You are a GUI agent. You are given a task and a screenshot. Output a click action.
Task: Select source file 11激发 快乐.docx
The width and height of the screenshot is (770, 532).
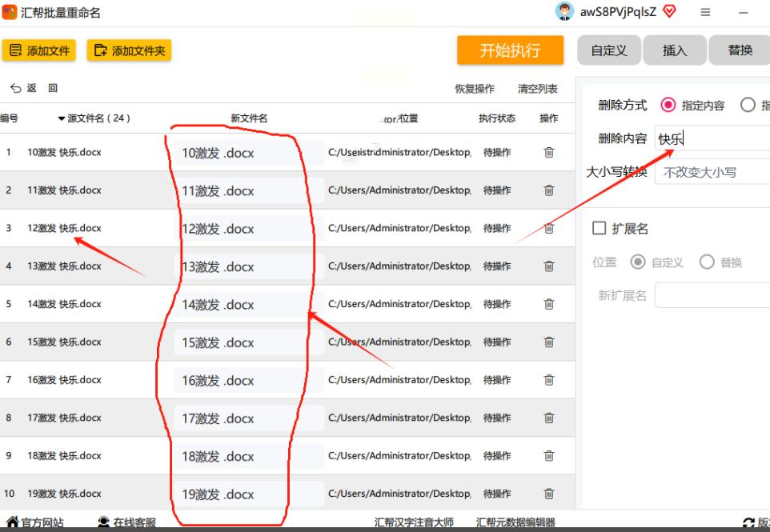[x=64, y=190]
